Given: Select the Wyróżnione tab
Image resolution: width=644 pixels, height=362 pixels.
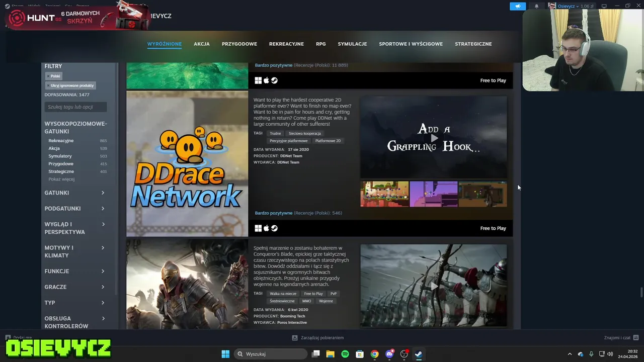Looking at the screenshot, I should 165,44.
